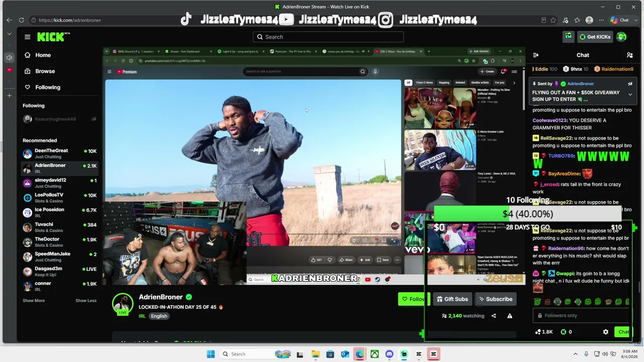
Task: Send message with Chat button
Action: point(623,332)
